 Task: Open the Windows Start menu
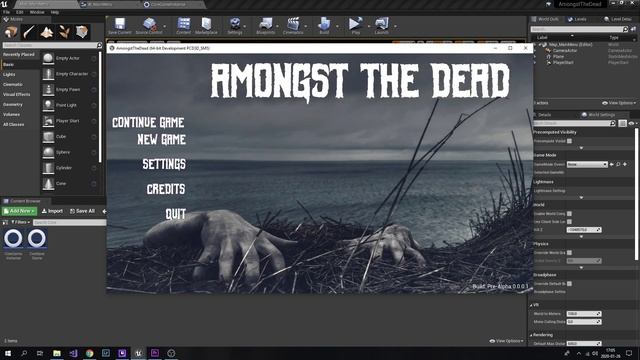(7, 353)
